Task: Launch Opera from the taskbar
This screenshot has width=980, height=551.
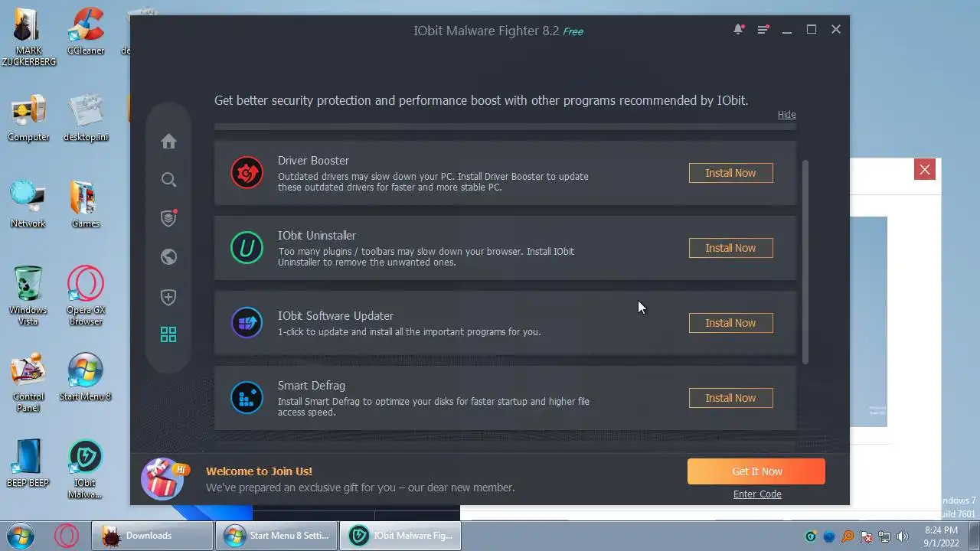Action: tap(67, 536)
